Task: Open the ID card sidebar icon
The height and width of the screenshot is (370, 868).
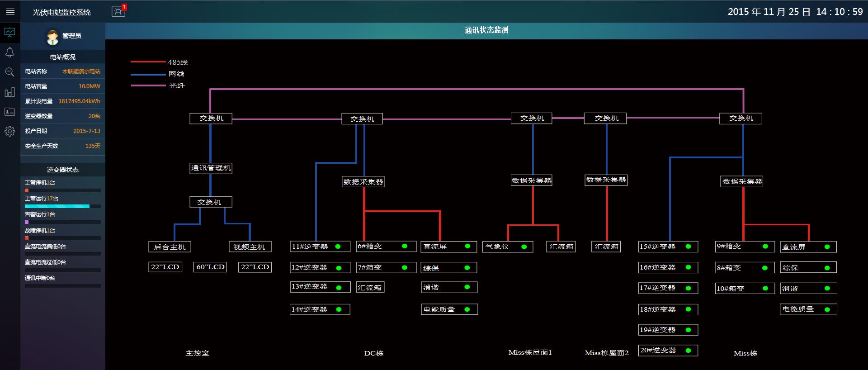Action: tap(10, 112)
